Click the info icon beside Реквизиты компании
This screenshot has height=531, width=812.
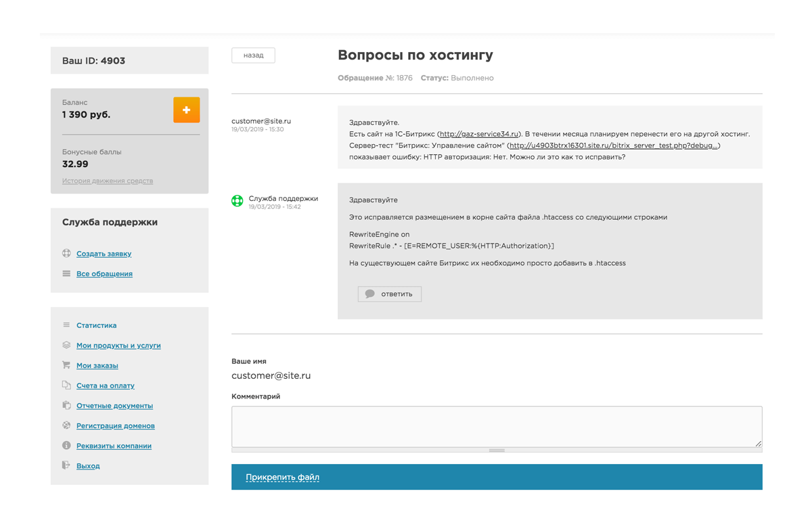pos(66,446)
